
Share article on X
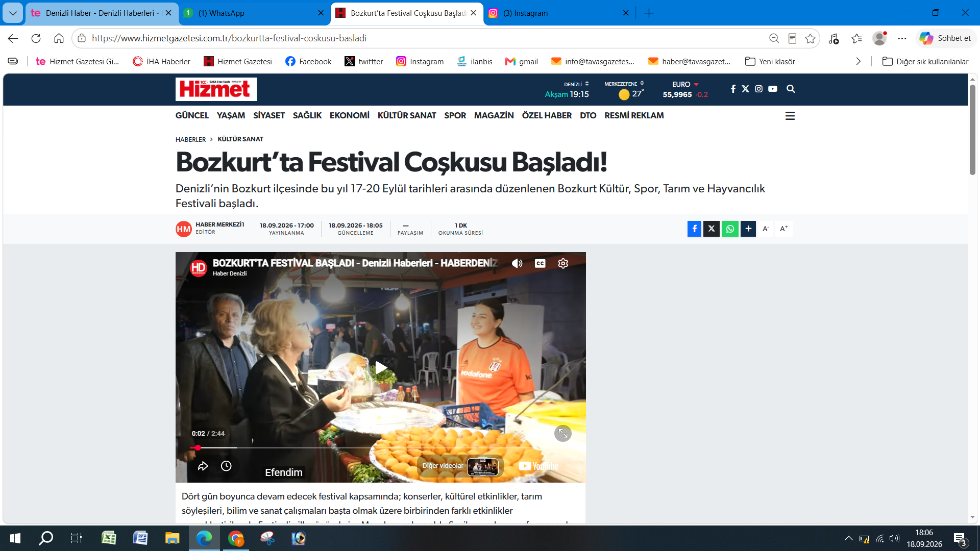(x=712, y=229)
